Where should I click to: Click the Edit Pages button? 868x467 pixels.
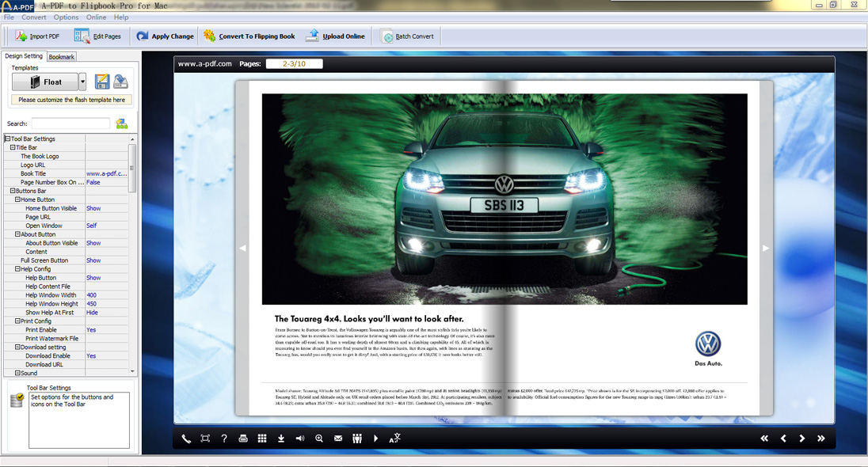[98, 36]
